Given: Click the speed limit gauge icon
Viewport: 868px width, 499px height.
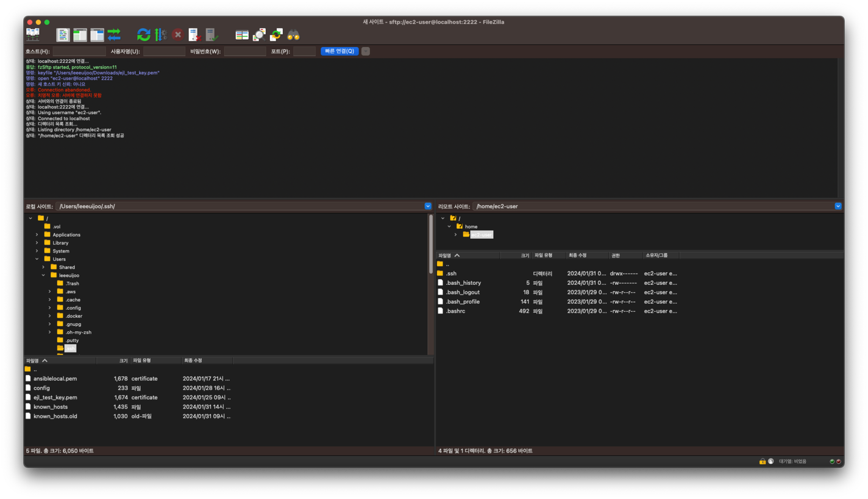Looking at the screenshot, I should point(771,461).
